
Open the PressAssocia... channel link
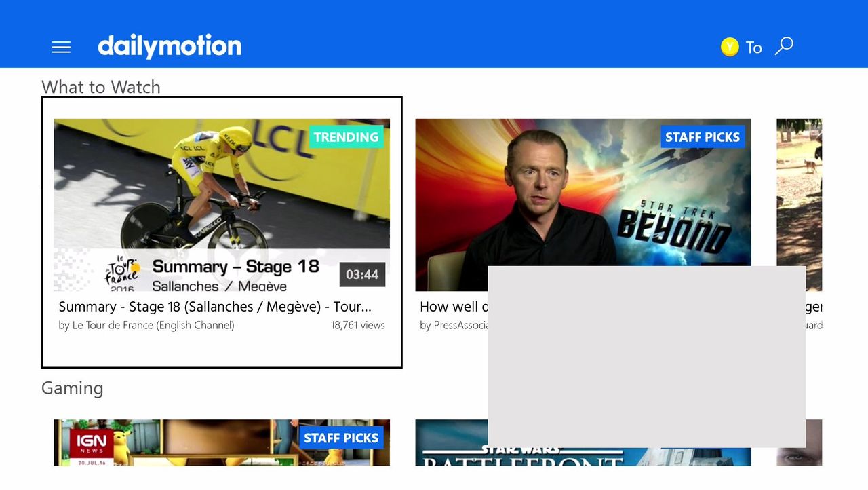(454, 326)
